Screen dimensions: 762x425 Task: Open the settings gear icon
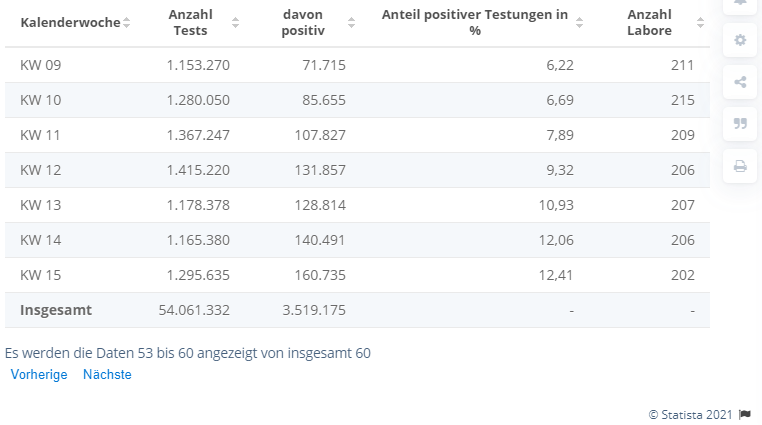click(x=740, y=40)
